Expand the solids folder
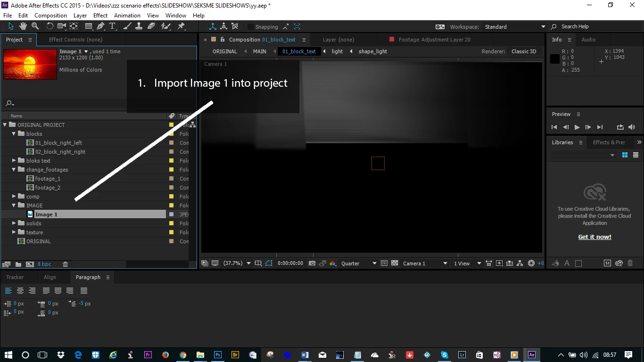Viewport: 644px width, 362px height. (14, 223)
